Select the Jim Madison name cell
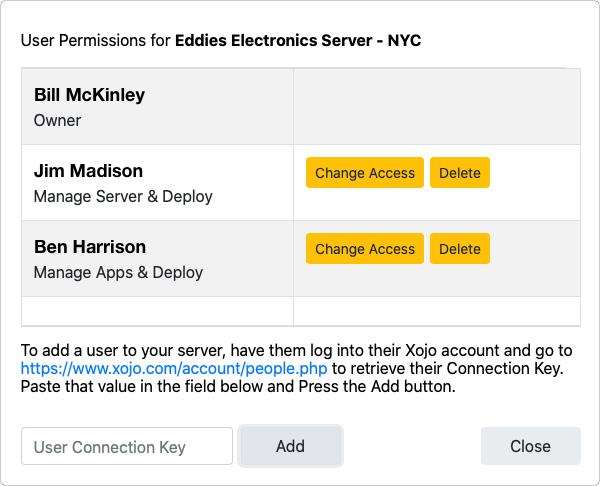Image resolution: width=600 pixels, height=486 pixels. coord(88,171)
